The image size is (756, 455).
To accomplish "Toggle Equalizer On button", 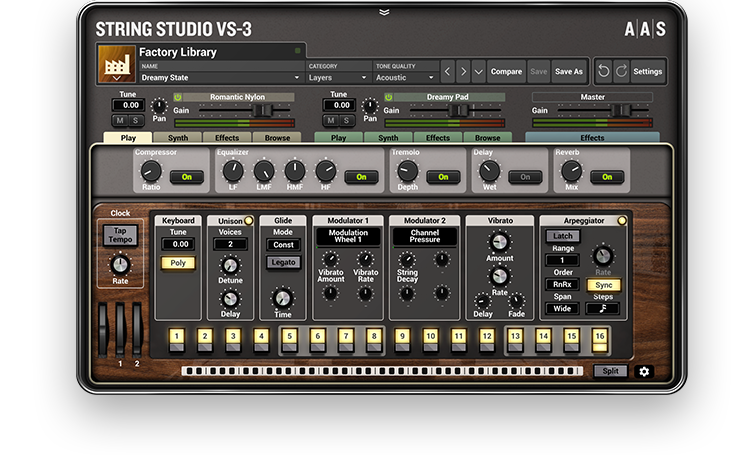I will [x=361, y=177].
